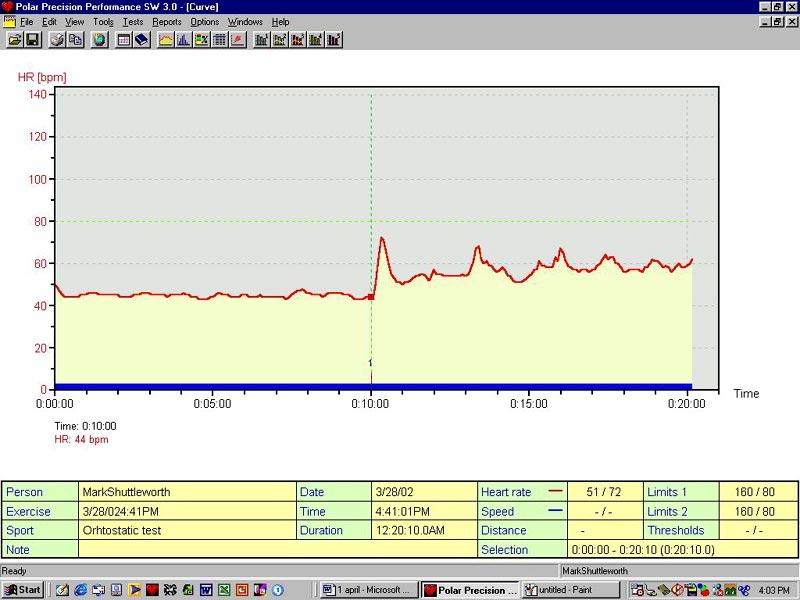Click the colored percentage distribution icon

[x=202, y=39]
